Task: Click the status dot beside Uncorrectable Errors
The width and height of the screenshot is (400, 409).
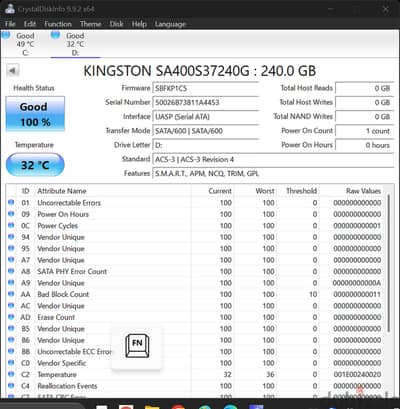Action: click(11, 202)
